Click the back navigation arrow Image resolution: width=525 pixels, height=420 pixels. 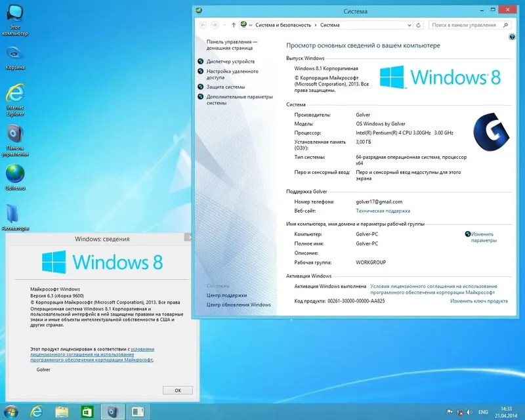click(204, 24)
